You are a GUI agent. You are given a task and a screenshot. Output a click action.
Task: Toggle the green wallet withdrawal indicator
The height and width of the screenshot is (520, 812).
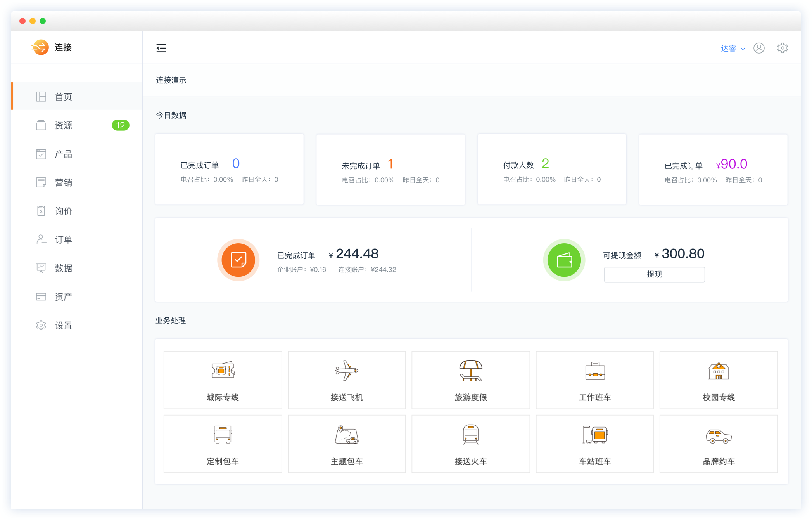pos(564,260)
